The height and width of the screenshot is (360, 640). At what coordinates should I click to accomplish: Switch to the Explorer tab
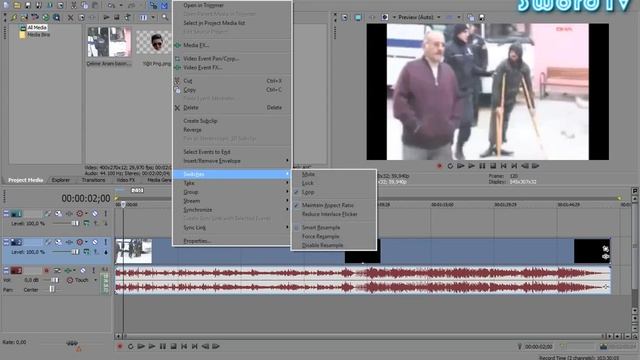[x=61, y=180]
